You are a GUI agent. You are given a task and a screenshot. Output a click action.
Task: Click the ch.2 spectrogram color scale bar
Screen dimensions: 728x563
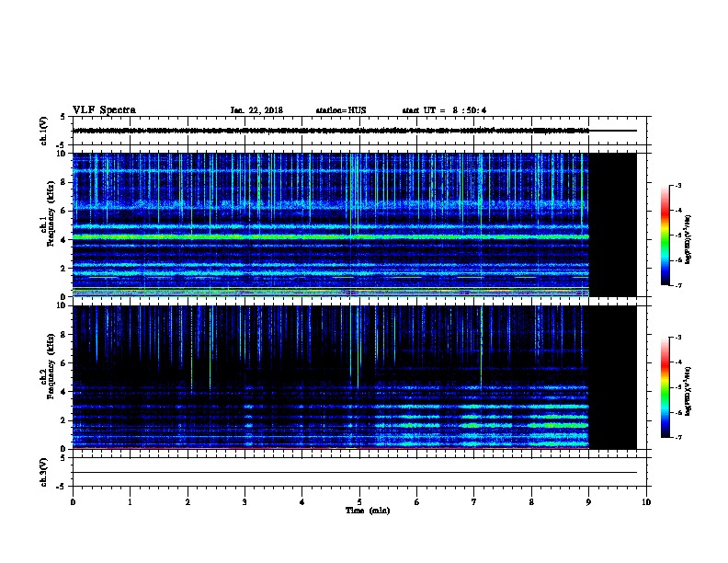[x=665, y=387]
